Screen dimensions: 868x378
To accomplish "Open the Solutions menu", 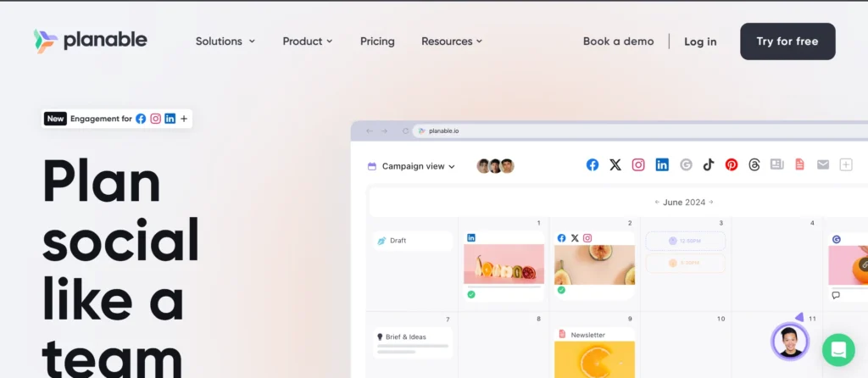I will coord(225,42).
